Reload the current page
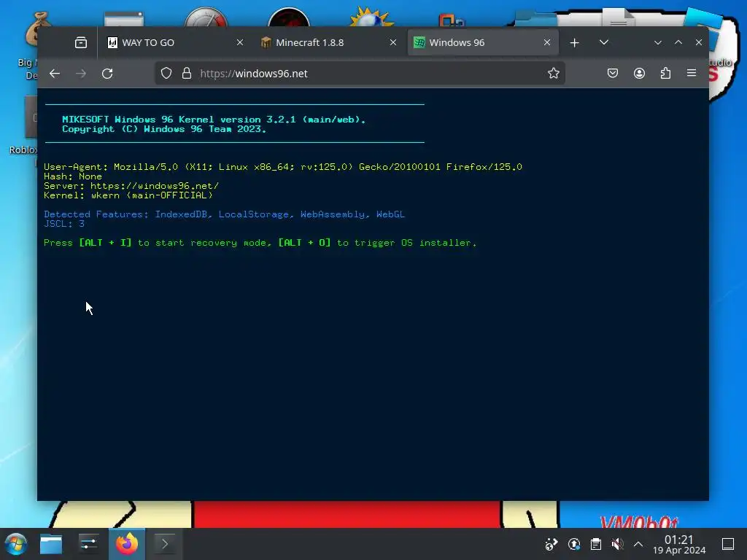 coord(107,74)
